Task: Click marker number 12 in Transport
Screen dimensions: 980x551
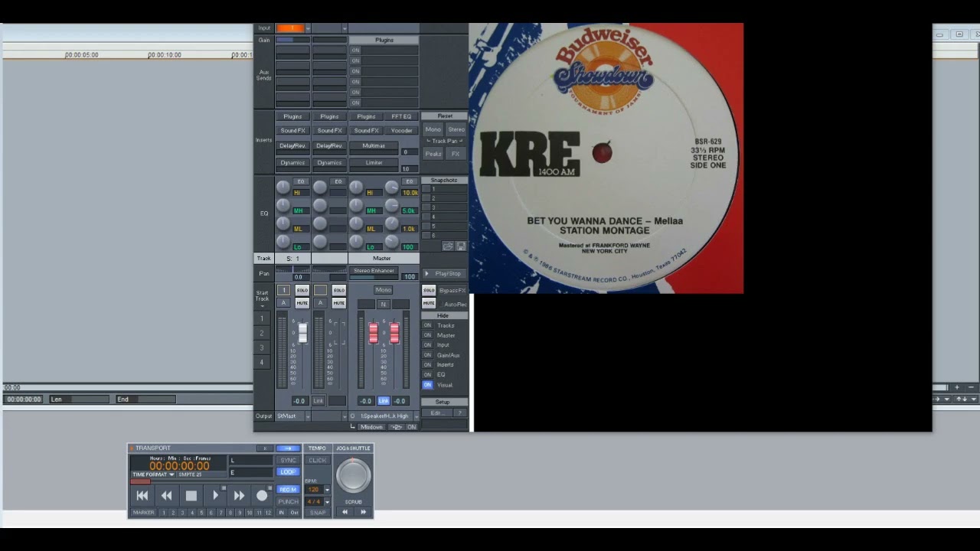Action: coord(267,513)
